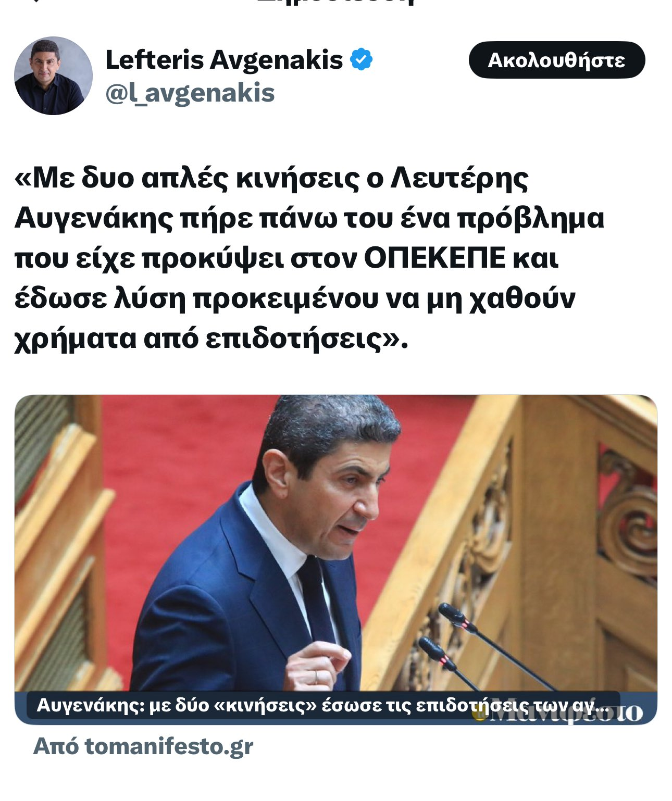Open Lefteris Avgenakis profile avatar

[53, 76]
